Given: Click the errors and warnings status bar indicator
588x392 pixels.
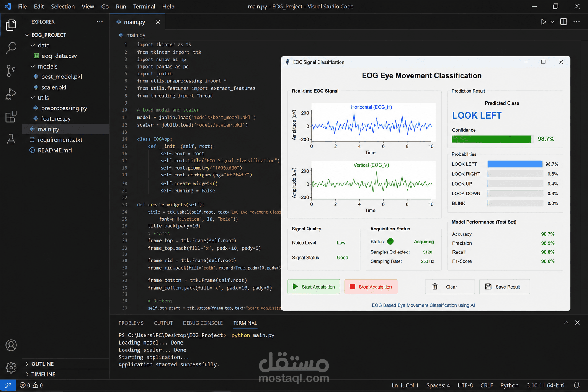Looking at the screenshot, I should point(31,385).
